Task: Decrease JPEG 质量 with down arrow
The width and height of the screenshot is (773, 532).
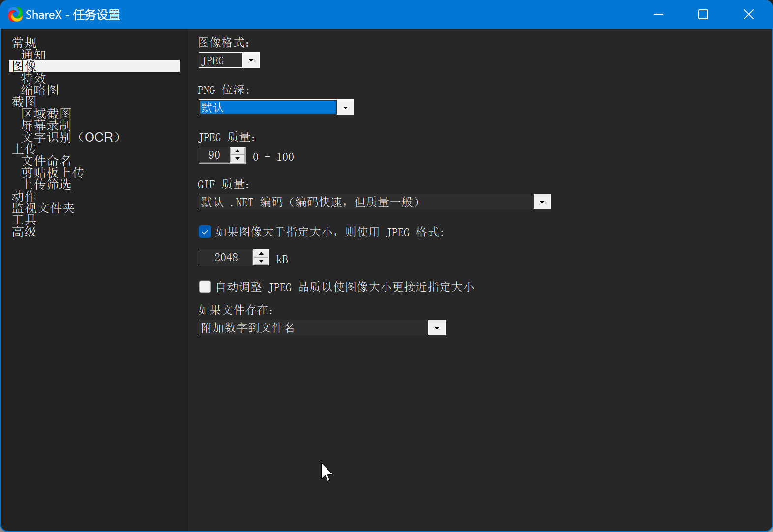Action: coord(238,159)
